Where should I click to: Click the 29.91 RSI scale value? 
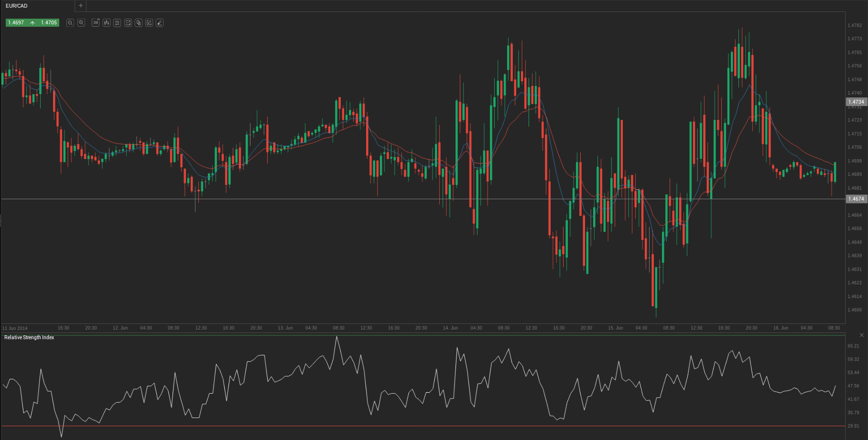[853, 426]
